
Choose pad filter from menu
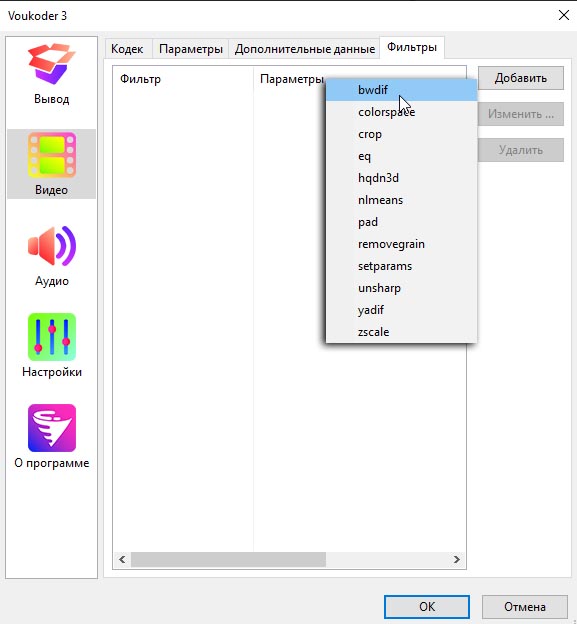coord(401,222)
